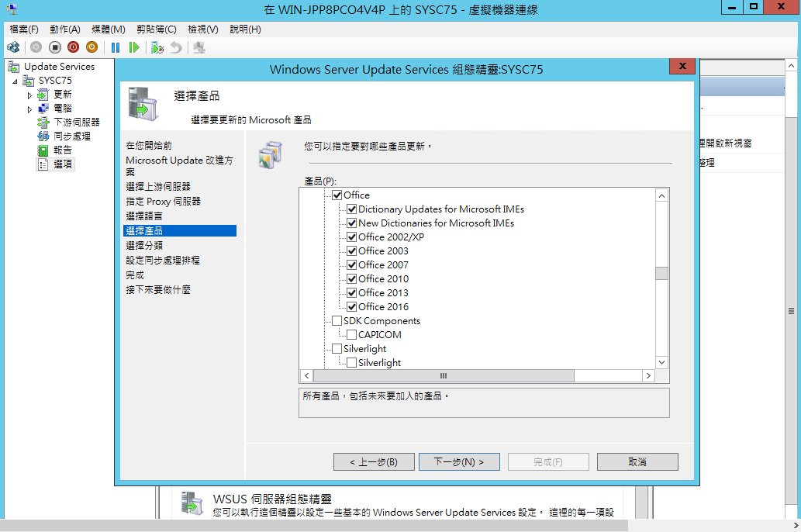Send Ctrl+Alt+Del using the toolbar icon
The height and width of the screenshot is (532, 801).
[x=13, y=47]
